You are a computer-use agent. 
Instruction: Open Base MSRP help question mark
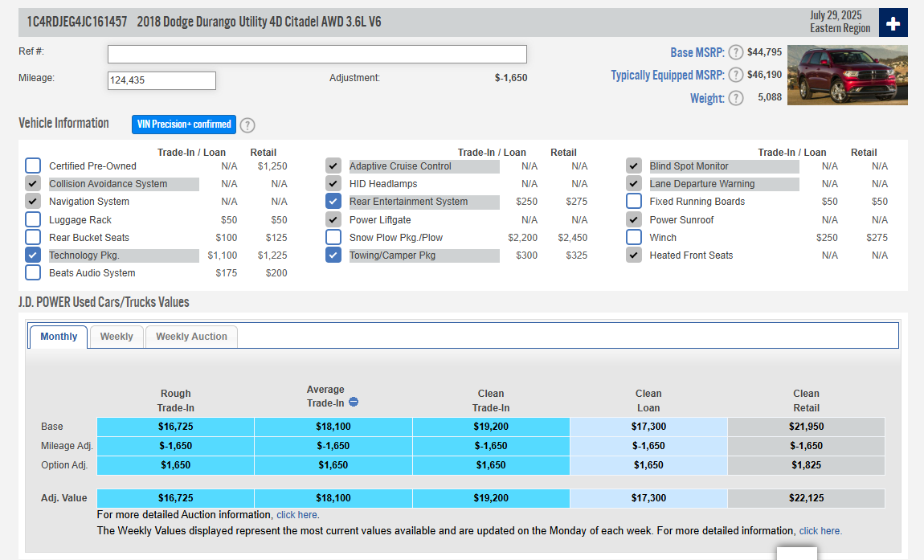tap(735, 52)
